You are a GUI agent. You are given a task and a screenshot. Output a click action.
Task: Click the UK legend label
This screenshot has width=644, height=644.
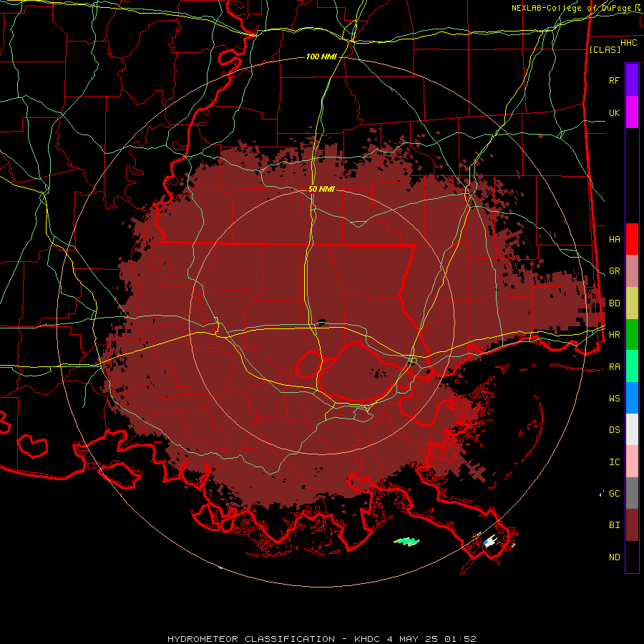coord(614,112)
